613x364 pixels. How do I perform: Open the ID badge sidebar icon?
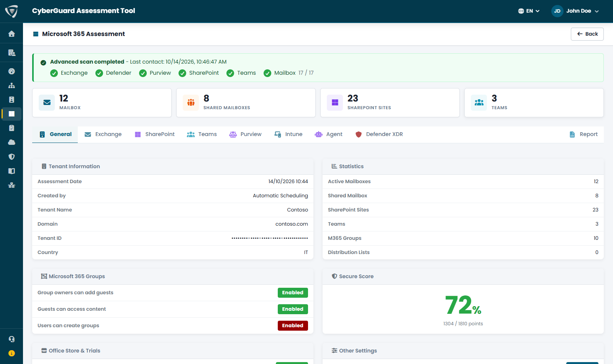tap(11, 100)
